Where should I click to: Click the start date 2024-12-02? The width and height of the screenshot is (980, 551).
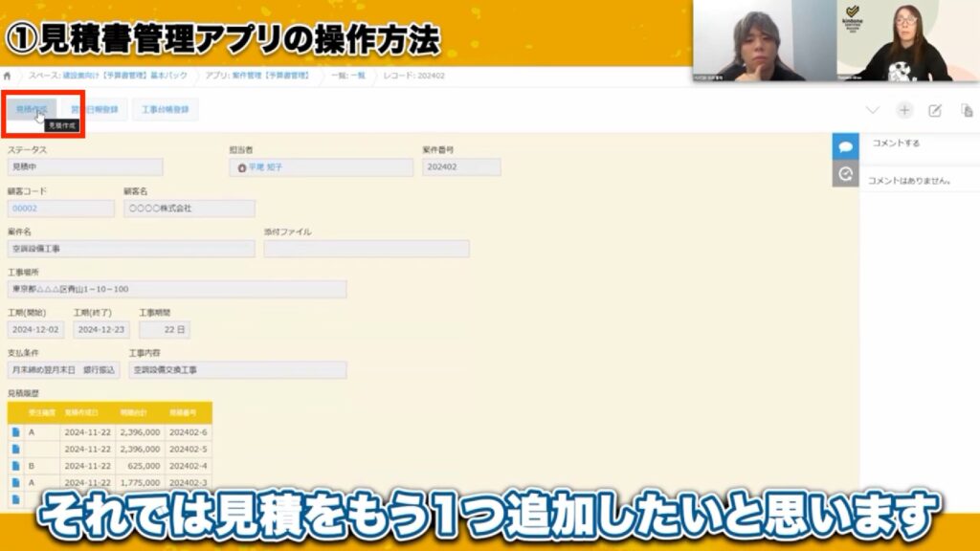35,329
